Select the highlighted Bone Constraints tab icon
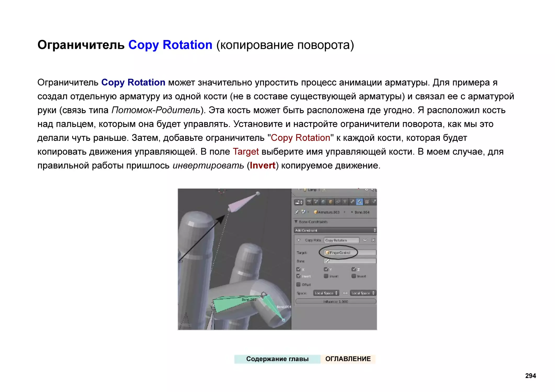 (x=360, y=202)
